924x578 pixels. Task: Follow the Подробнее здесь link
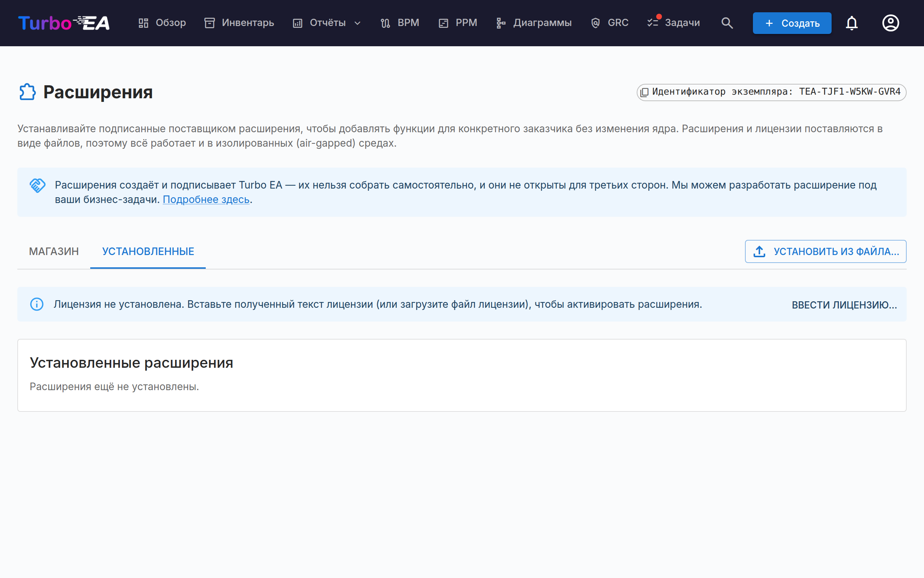pos(206,199)
